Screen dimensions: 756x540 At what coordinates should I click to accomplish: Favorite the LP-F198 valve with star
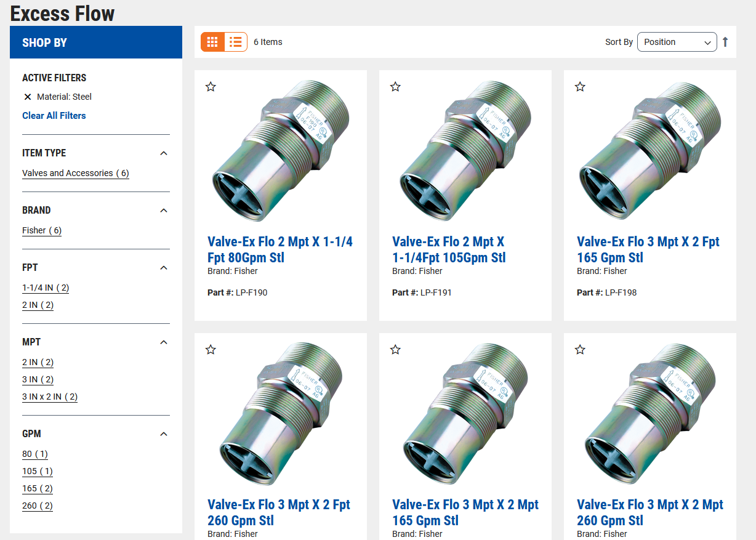580,87
